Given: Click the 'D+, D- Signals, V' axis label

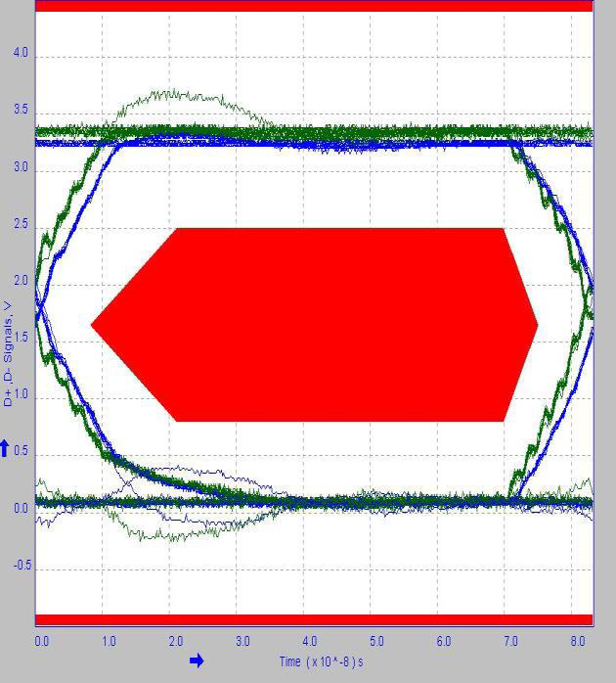Looking at the screenshot, I should (x=9, y=353).
